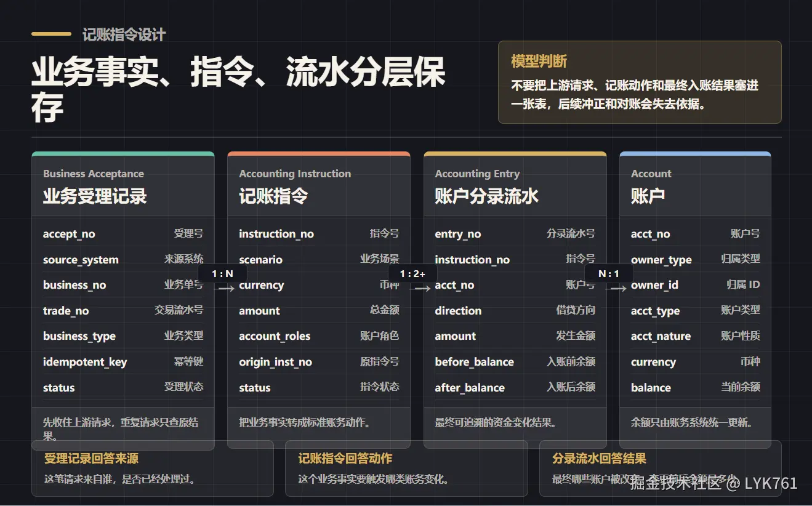Click the acct_type field name
This screenshot has width=812, height=506.
pos(656,311)
